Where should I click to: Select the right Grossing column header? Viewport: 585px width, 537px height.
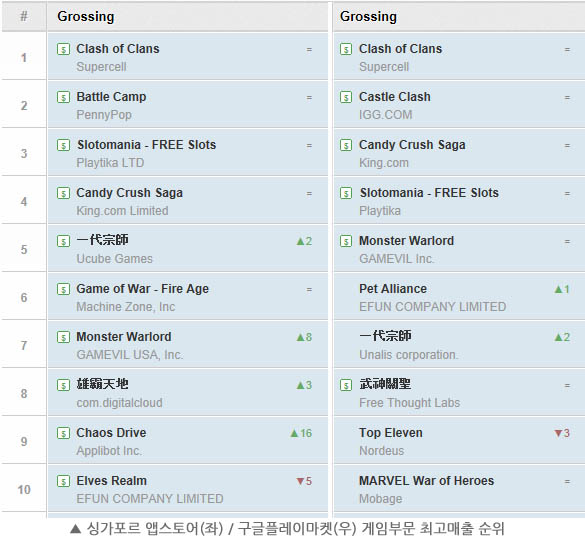point(368,16)
